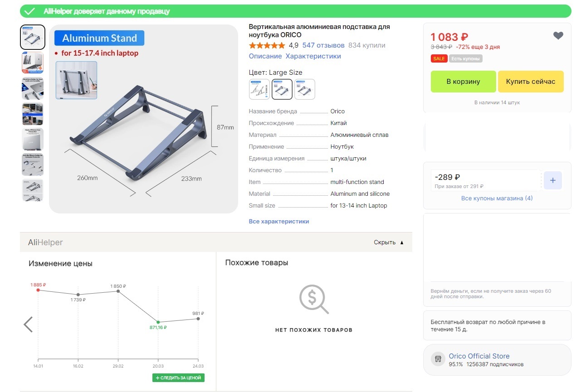Add item to cart with В корзину
The image size is (581, 392).
463,82
